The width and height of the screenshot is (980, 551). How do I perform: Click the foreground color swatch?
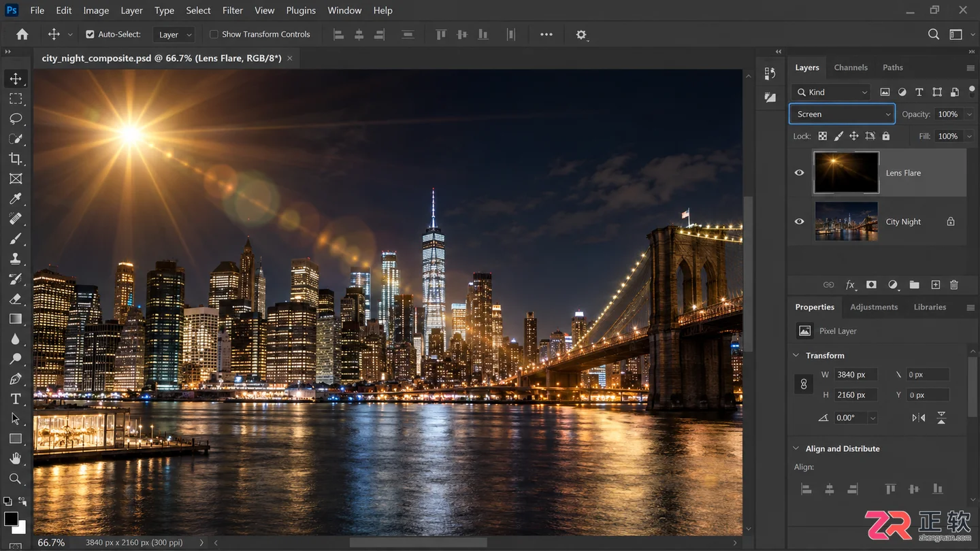[x=11, y=519]
